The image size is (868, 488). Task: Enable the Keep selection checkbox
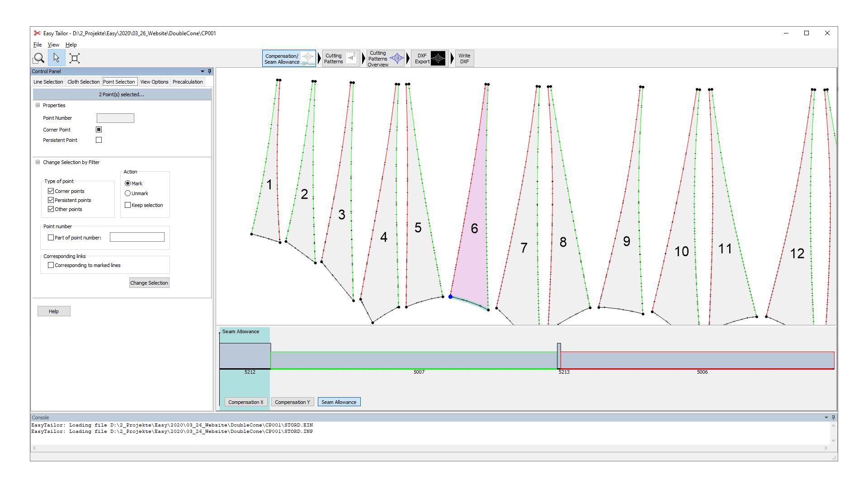coord(128,205)
